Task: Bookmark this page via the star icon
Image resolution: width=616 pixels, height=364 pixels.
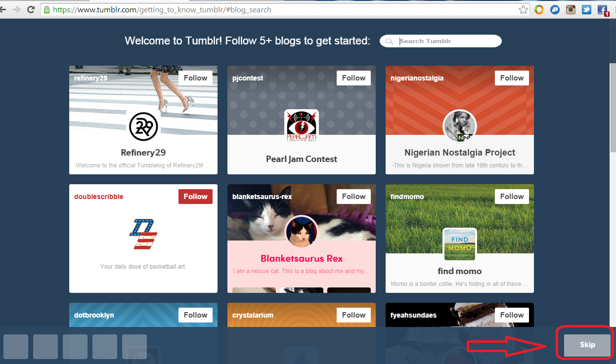Action: pos(523,9)
